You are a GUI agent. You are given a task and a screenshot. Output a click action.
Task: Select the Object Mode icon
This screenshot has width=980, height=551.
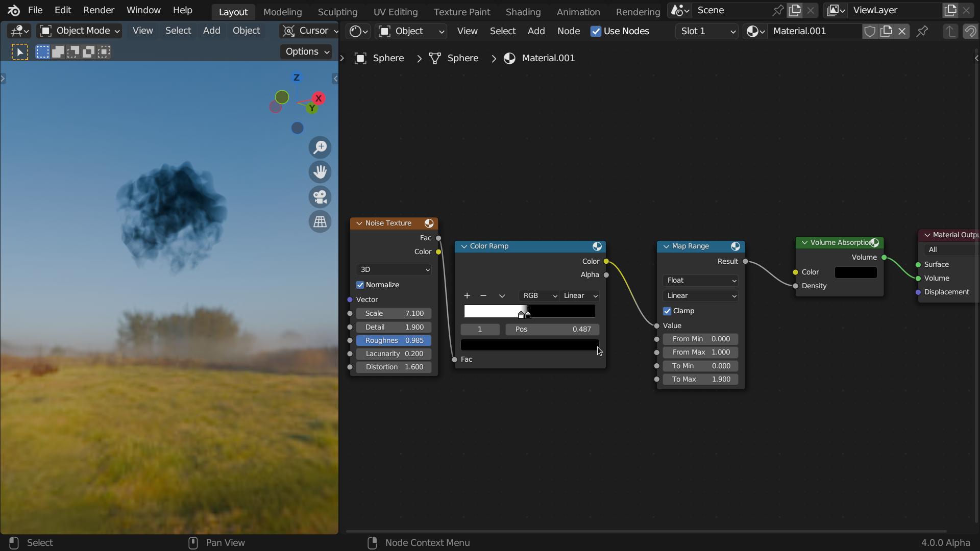click(45, 30)
